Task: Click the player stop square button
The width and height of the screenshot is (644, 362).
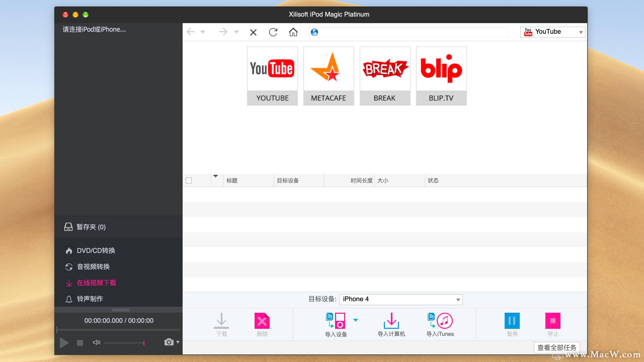Action: [80, 343]
